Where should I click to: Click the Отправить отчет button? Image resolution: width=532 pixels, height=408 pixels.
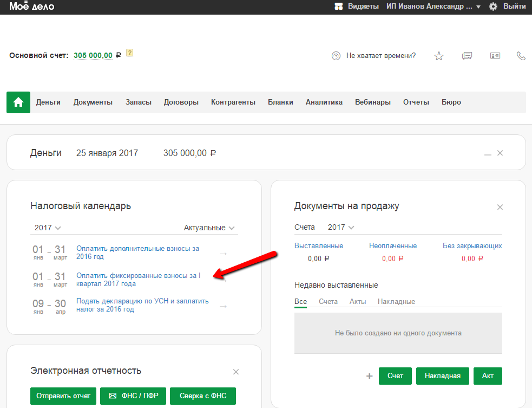pyautogui.click(x=63, y=396)
